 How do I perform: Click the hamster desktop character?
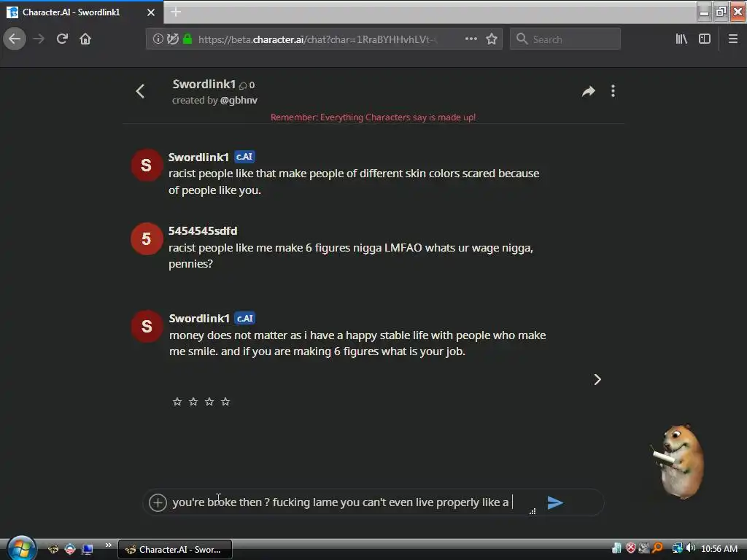[678, 461]
